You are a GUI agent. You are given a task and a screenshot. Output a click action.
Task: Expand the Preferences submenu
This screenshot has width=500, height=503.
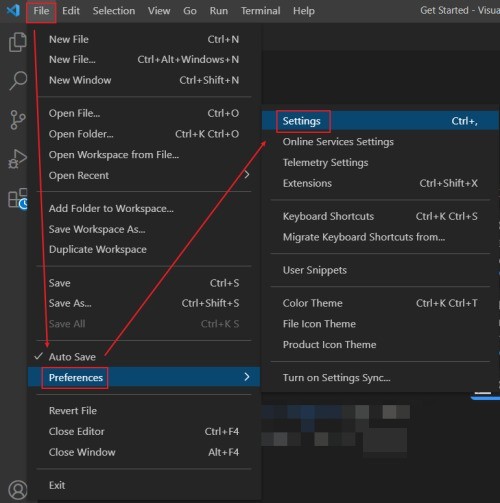144,377
